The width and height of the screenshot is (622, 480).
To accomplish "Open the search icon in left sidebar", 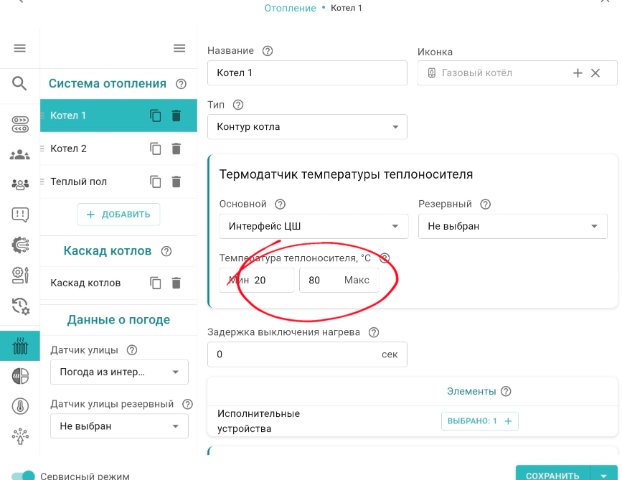I will coord(19,83).
